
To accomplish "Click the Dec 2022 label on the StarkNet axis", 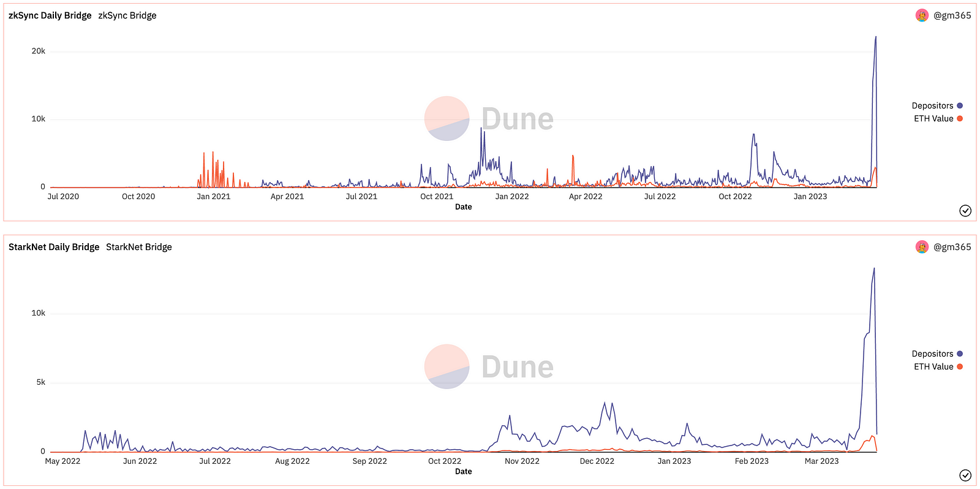I will click(x=597, y=461).
